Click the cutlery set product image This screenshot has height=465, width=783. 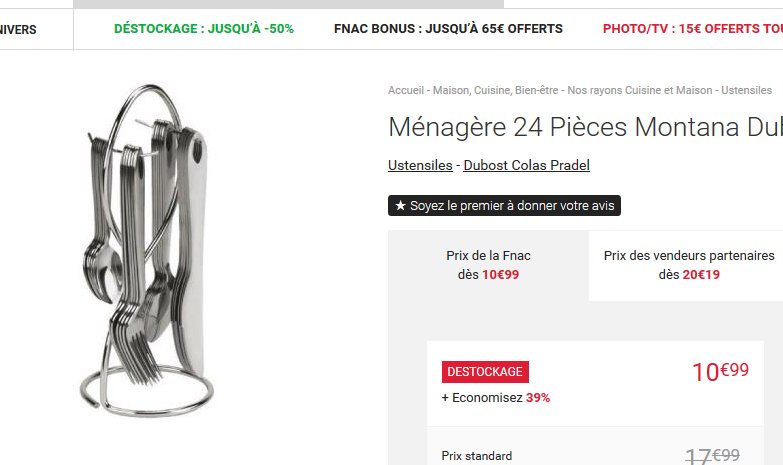click(x=147, y=250)
